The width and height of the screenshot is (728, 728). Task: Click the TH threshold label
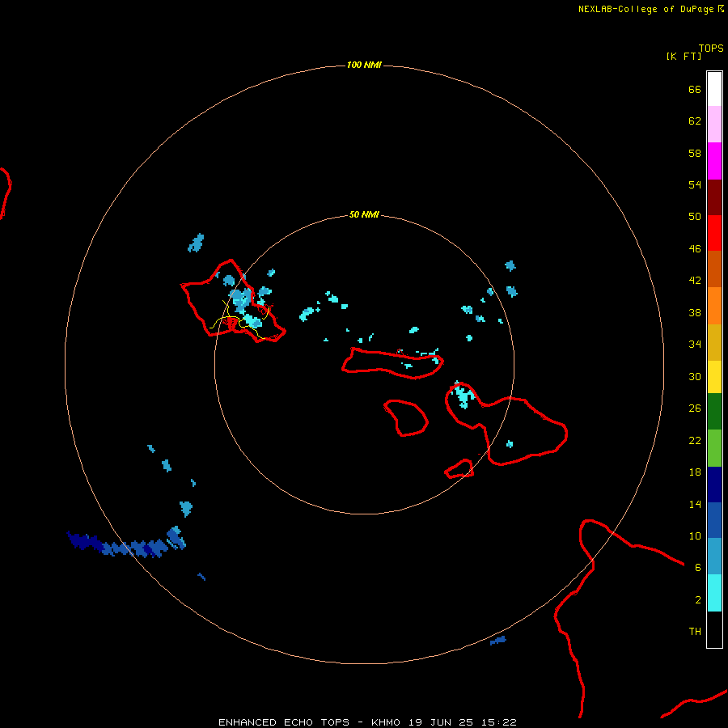[695, 631]
